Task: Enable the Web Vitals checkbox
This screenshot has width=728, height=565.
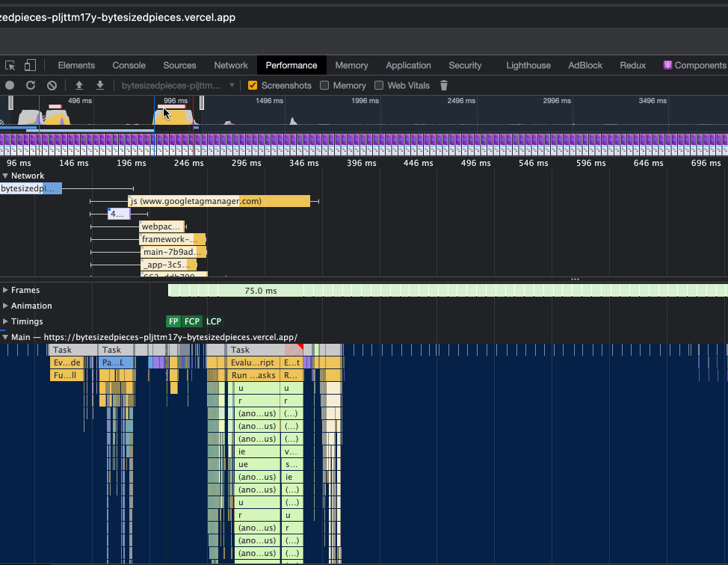Action: [380, 85]
